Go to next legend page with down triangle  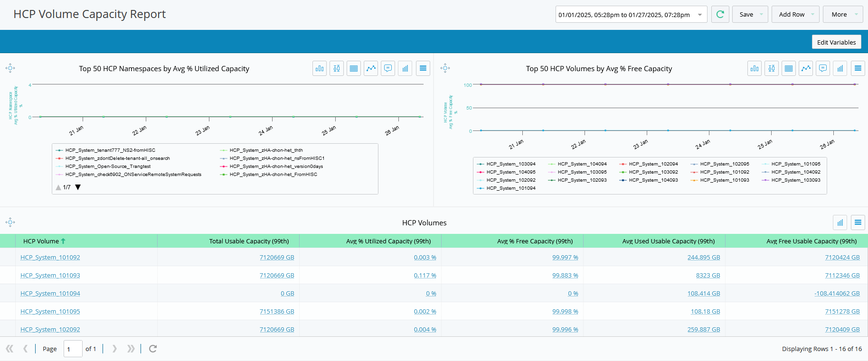click(78, 187)
